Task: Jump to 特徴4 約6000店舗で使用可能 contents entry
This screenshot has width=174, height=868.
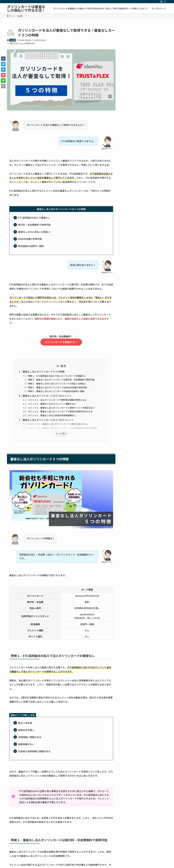Action: click(57, 388)
